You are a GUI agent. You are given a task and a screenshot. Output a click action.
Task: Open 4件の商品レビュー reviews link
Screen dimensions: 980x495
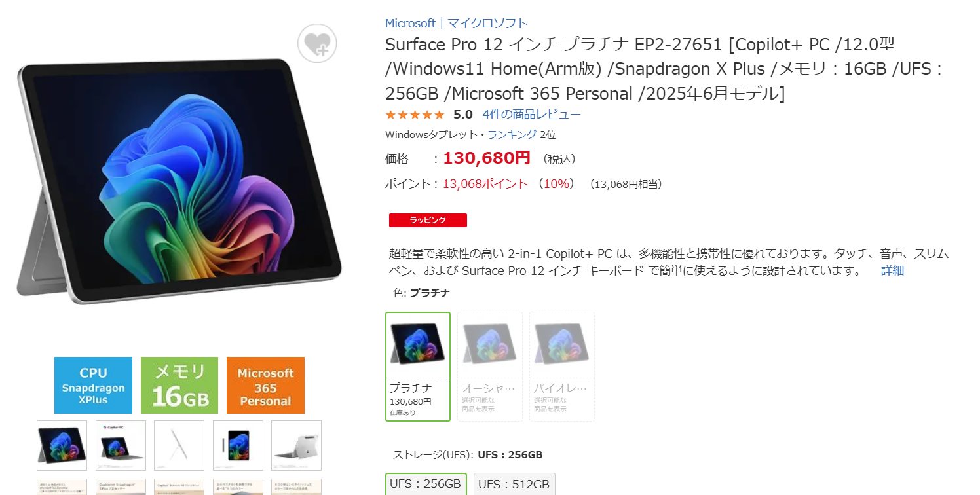pyautogui.click(x=531, y=115)
